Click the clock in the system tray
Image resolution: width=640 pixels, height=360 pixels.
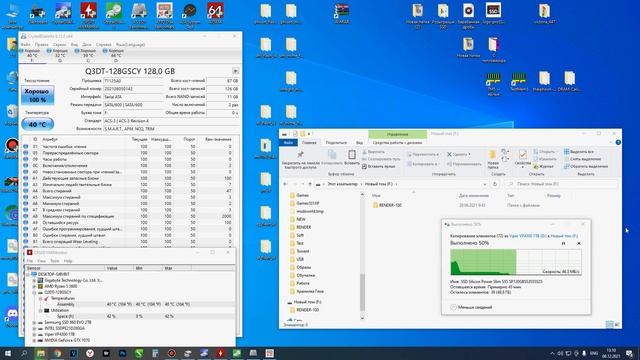tap(611, 353)
